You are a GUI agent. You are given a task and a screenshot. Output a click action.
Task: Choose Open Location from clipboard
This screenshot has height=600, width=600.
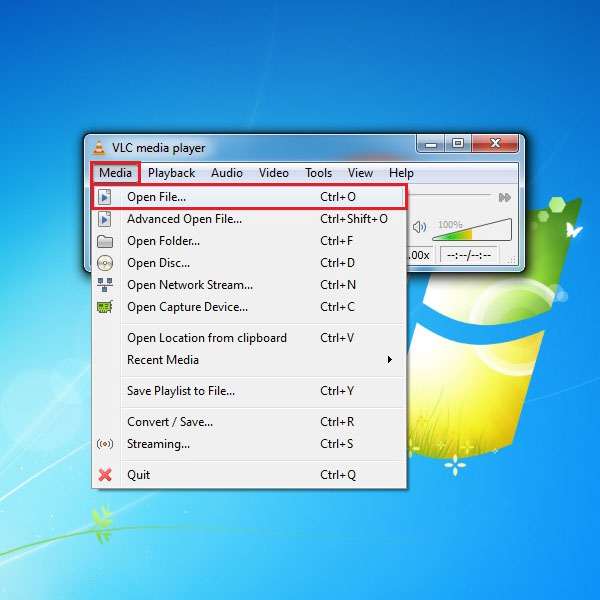pyautogui.click(x=249, y=338)
